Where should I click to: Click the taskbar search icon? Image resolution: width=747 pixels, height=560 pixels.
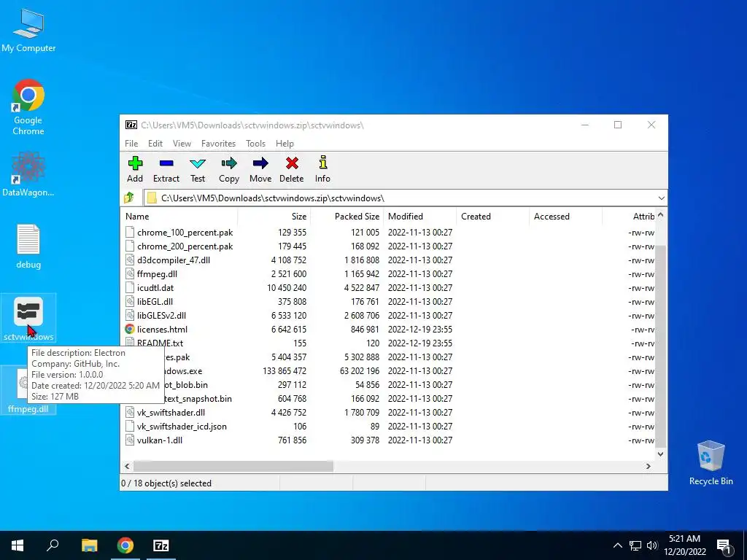[53, 545]
